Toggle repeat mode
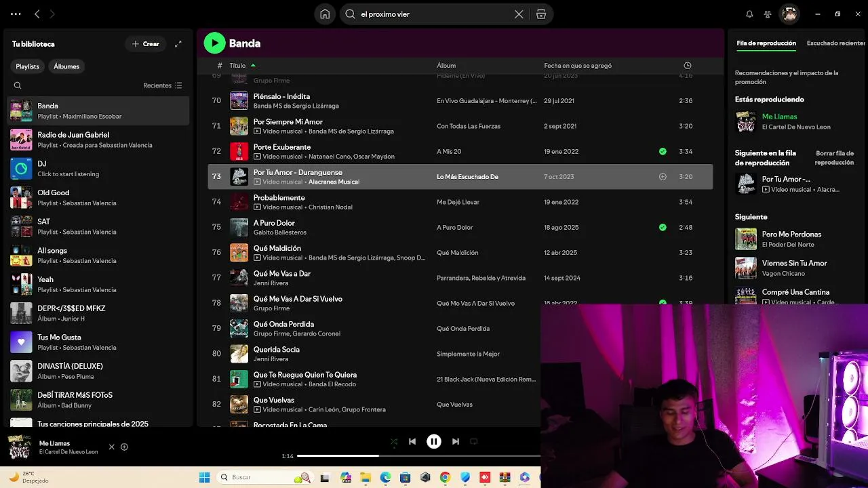Image resolution: width=868 pixels, height=488 pixels. pos(474,441)
